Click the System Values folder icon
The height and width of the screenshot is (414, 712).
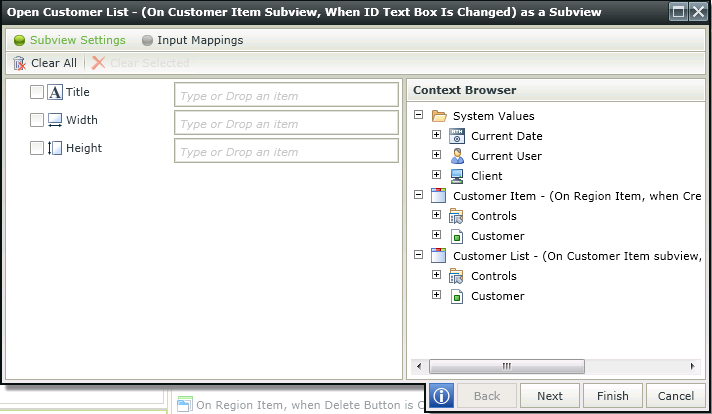(x=439, y=116)
